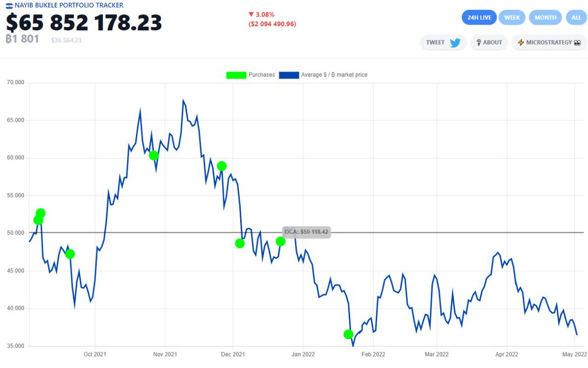Select the late October purchase marker near 60.000
The width and height of the screenshot is (588, 368).
[x=153, y=155]
